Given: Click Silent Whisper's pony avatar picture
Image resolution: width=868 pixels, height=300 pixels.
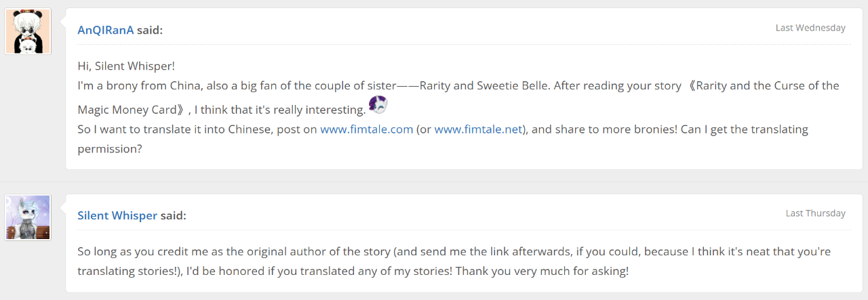Looking at the screenshot, I should (28, 217).
